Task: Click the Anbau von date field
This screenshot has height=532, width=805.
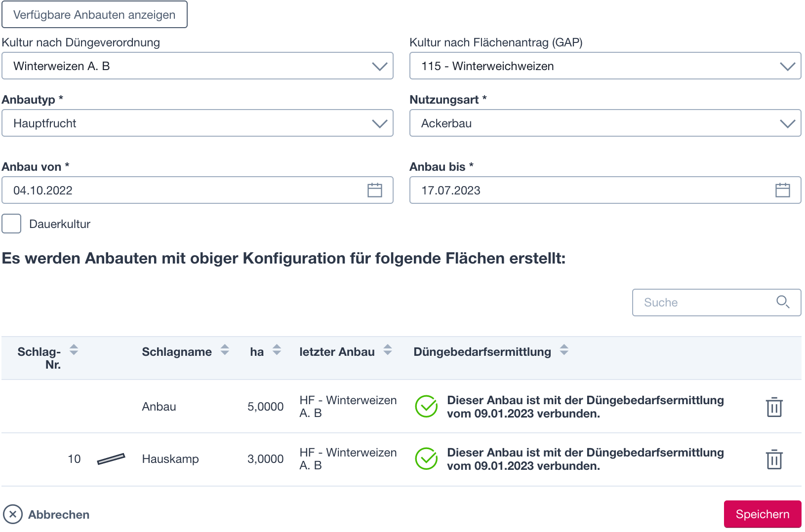Action: (x=198, y=190)
